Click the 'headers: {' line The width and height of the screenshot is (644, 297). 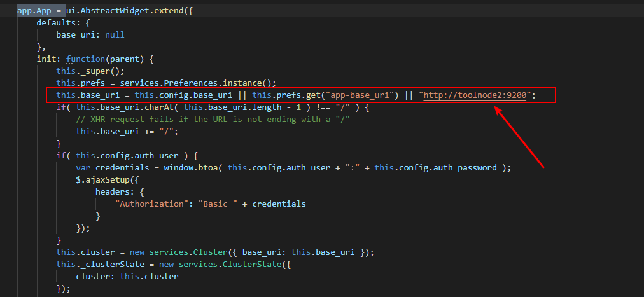pos(120,191)
